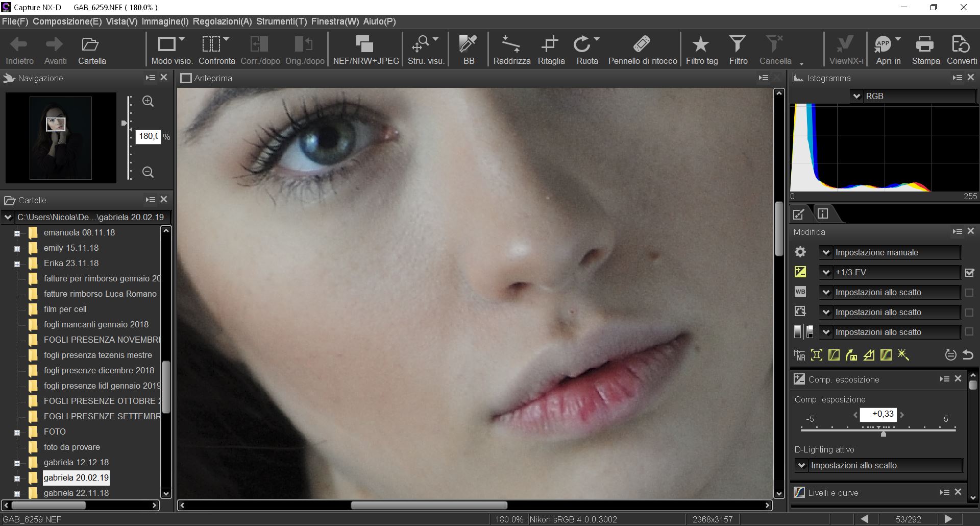Click the navigator zoom slider handle
The height and width of the screenshot is (526, 980).
tap(124, 123)
